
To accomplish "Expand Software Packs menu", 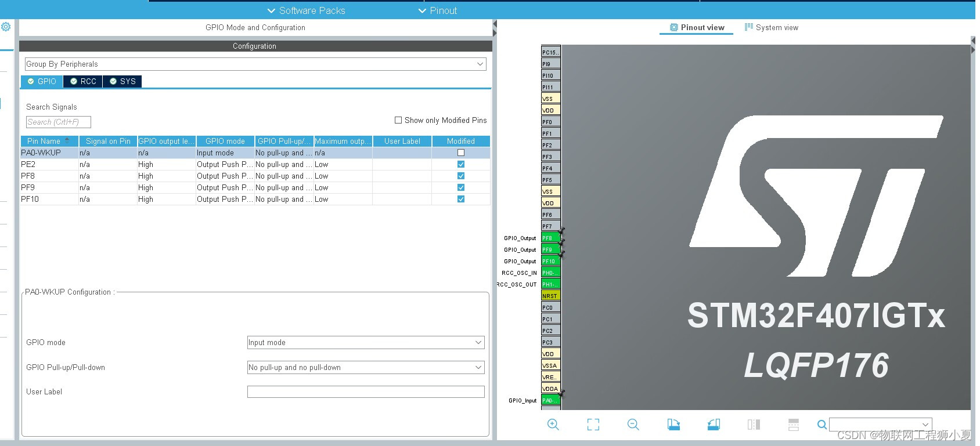I will click(x=306, y=10).
